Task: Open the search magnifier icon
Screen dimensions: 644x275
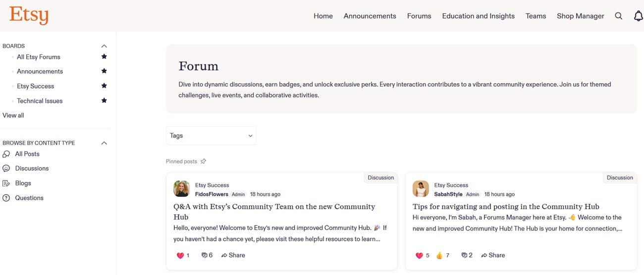Action: [619, 16]
